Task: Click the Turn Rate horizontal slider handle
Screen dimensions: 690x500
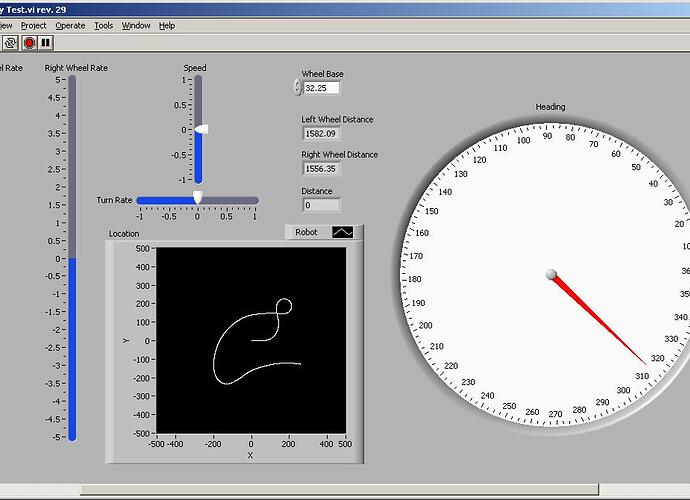Action: [198, 197]
